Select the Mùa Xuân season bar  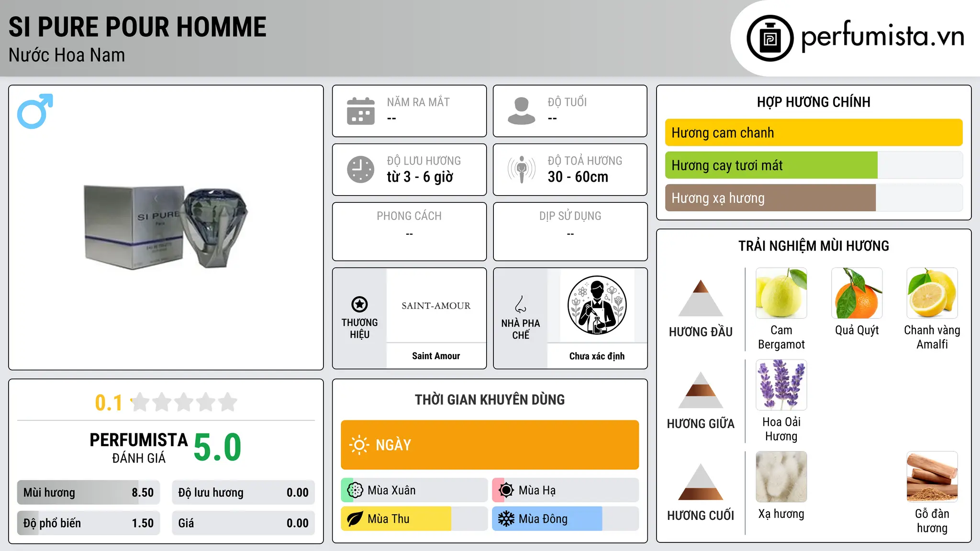point(414,490)
